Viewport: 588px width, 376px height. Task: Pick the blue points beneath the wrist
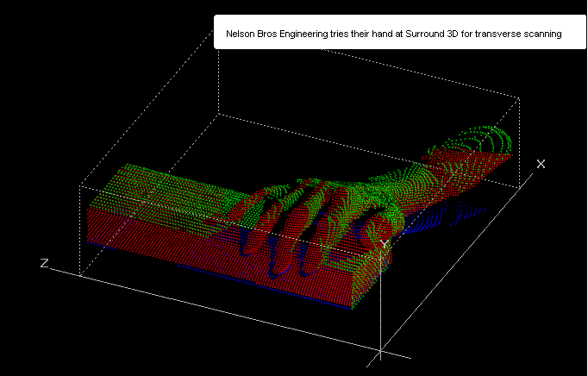pos(431,226)
